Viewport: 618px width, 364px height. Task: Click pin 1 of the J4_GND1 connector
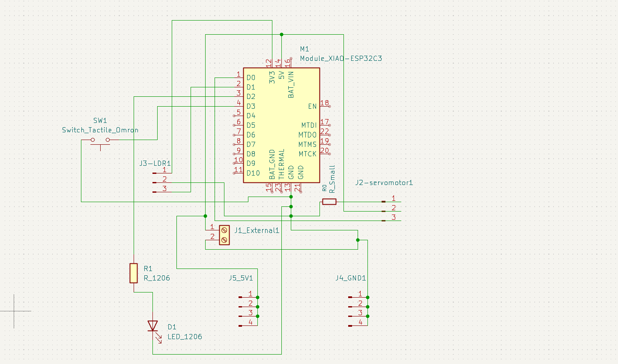[x=358, y=297]
